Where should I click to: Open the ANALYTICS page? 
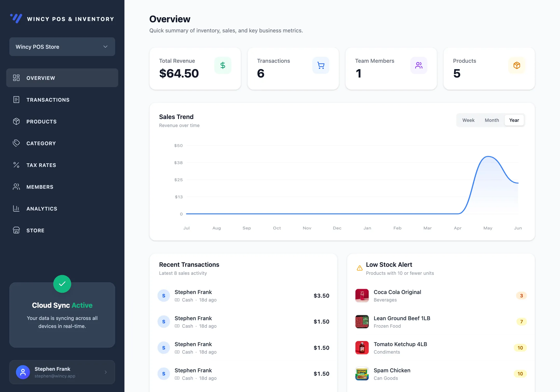(62, 208)
